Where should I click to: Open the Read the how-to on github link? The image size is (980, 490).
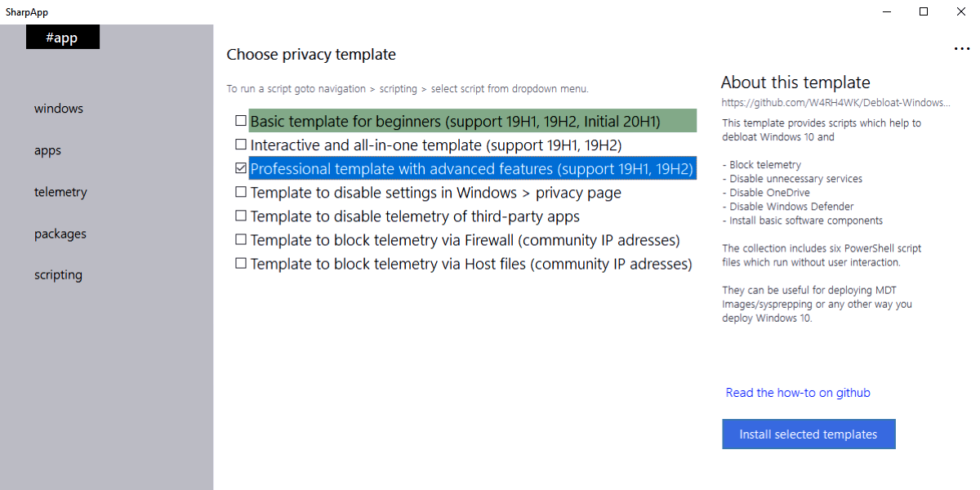[x=798, y=393]
